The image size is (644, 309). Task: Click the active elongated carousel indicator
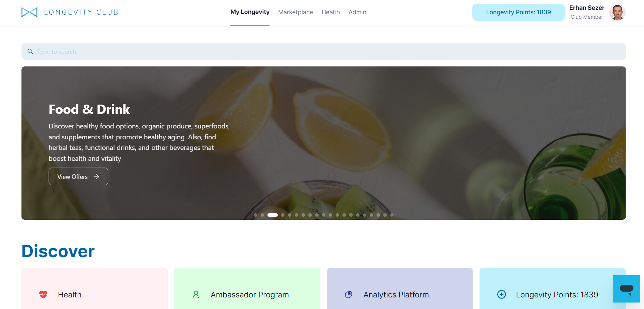coord(273,215)
